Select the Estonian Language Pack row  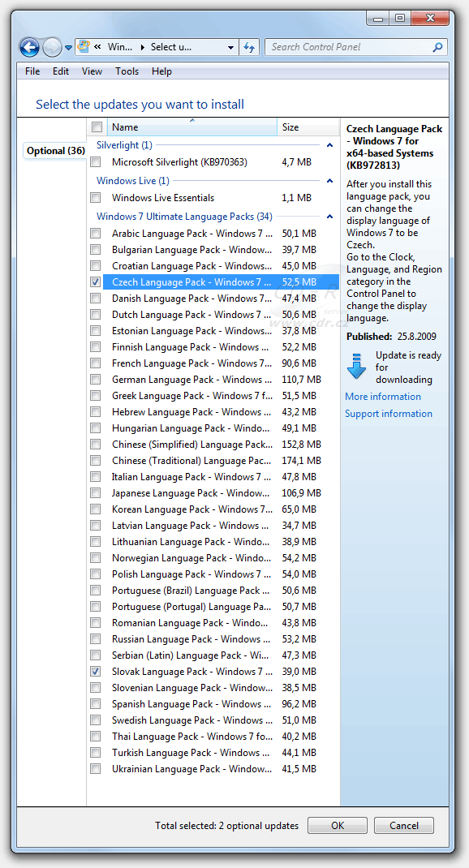pos(221,330)
